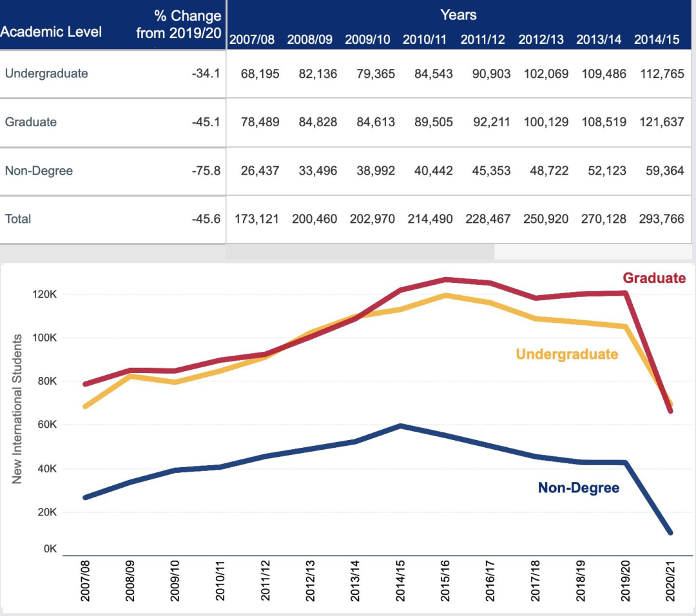Select the cell showing 78,489
696x616 pixels.
pos(260,122)
